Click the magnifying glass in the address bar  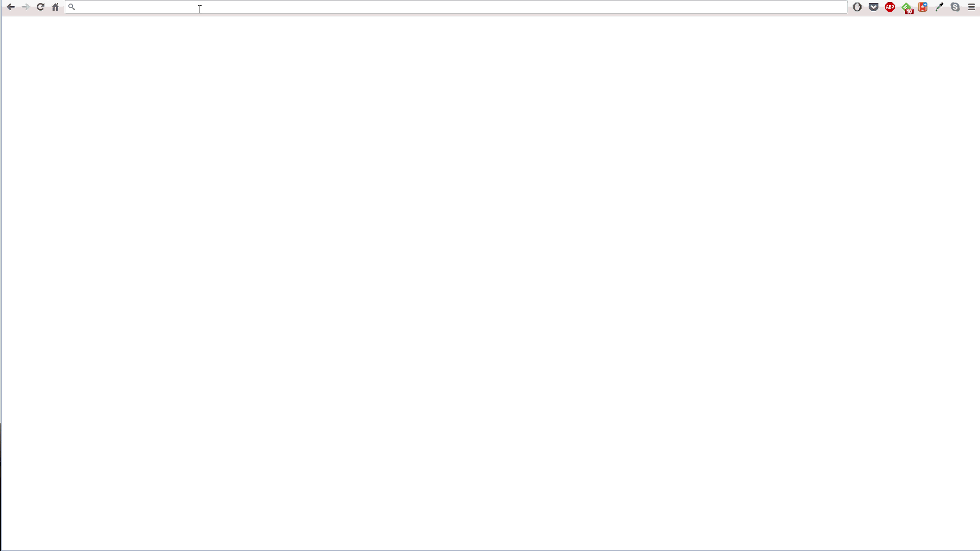pyautogui.click(x=72, y=7)
